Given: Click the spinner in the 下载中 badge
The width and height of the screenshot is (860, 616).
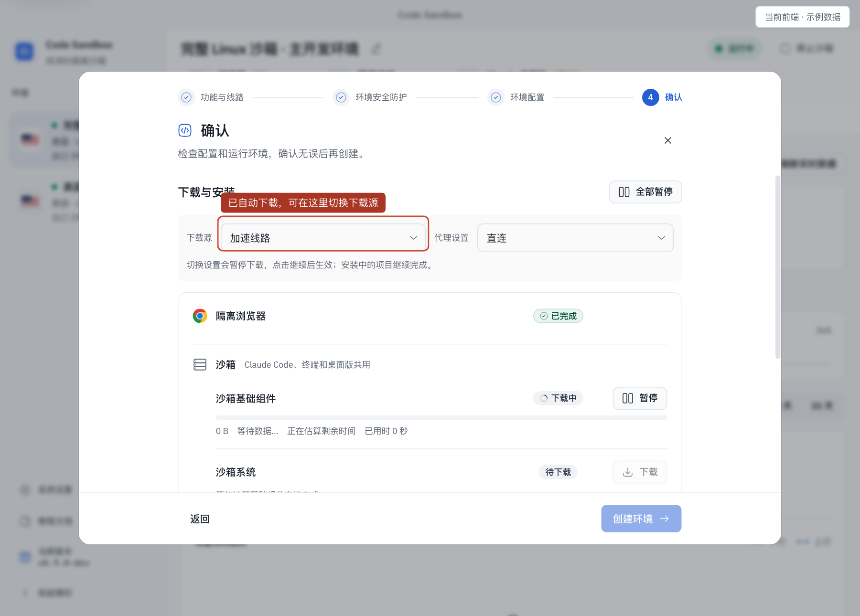Looking at the screenshot, I should tap(544, 398).
